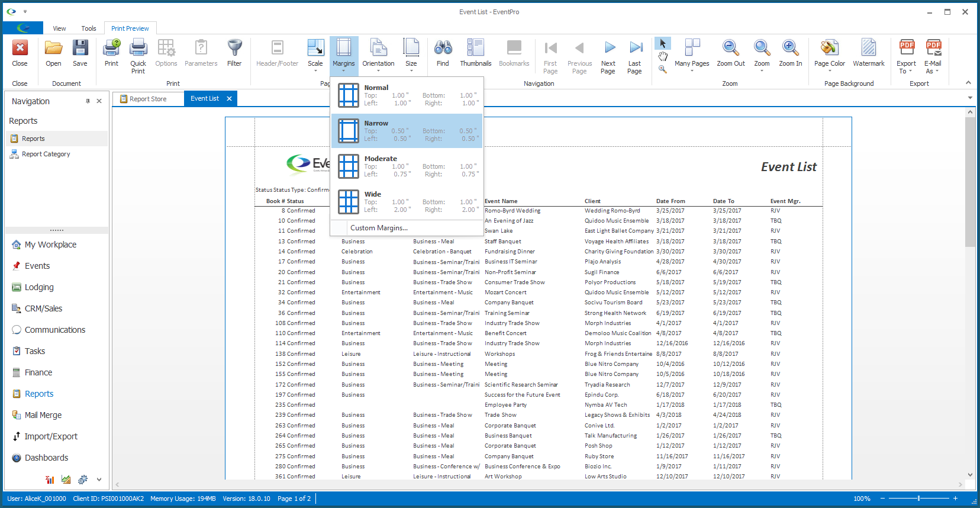The image size is (980, 508).
Task: Open Events in the navigation panel
Action: pyautogui.click(x=37, y=266)
